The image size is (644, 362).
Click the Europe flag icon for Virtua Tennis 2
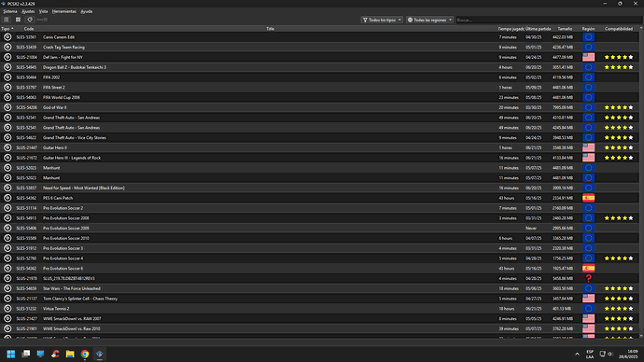coord(588,309)
